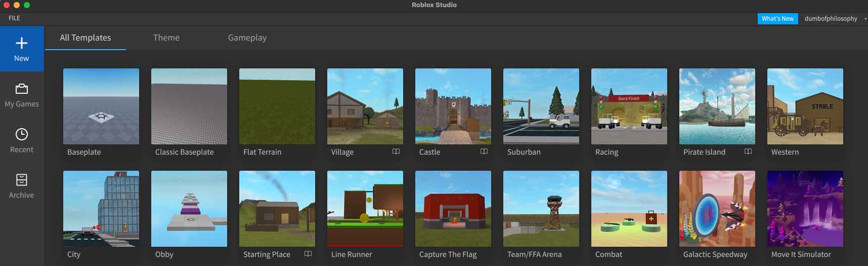Viewport: 868px width, 266px height.
Task: Click the Suburban text label
Action: [524, 152]
